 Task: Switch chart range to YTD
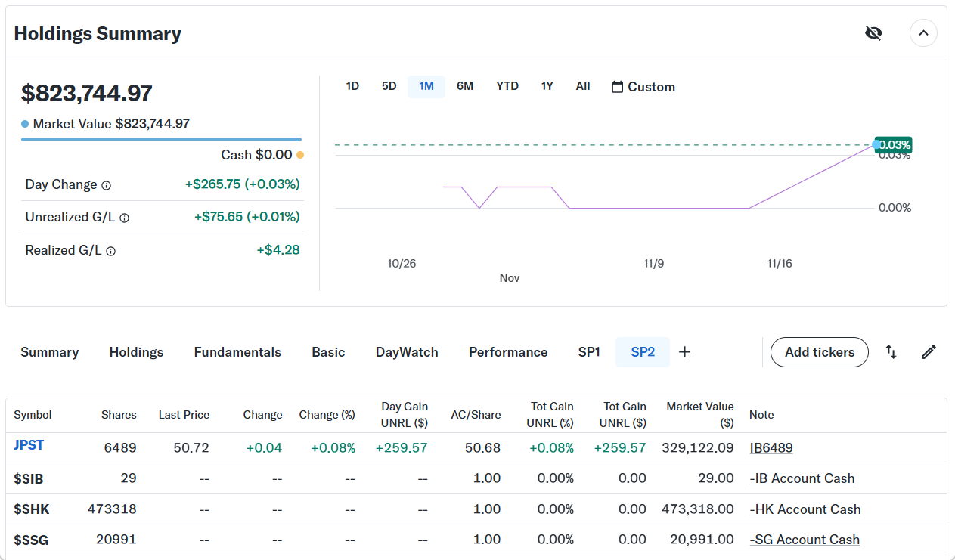(x=507, y=86)
